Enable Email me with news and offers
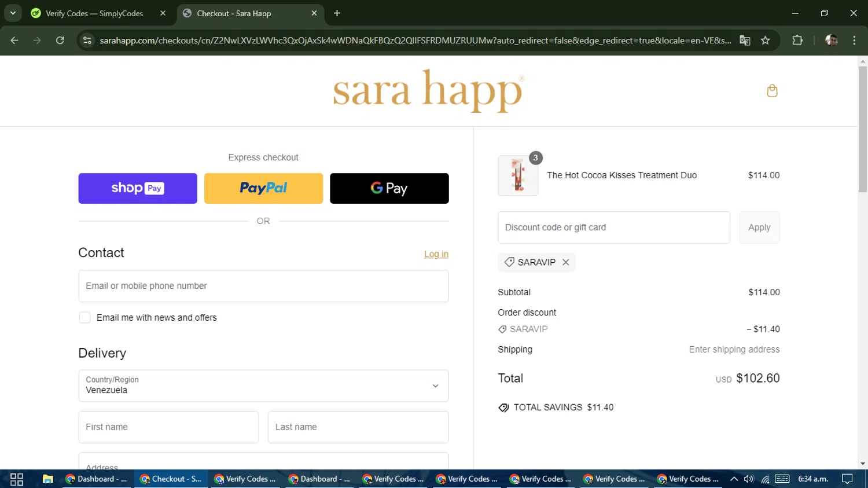Screen dimensions: 868x488 (x=84, y=318)
